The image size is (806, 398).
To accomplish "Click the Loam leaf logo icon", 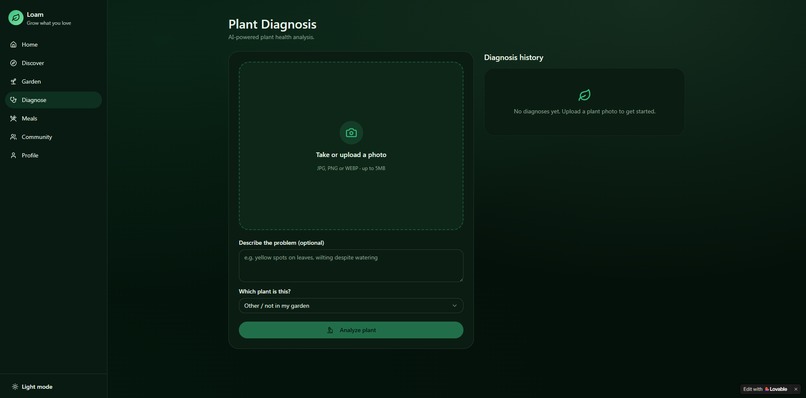I will point(16,17).
